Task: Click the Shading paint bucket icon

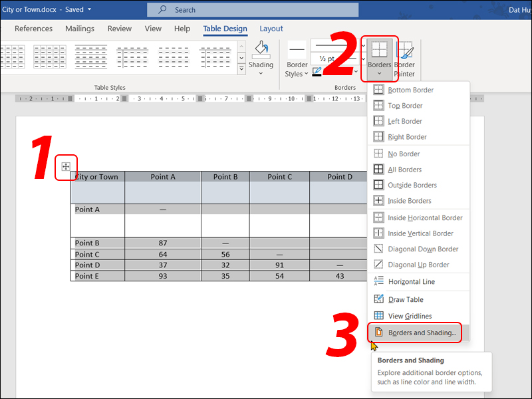Action: 261,51
